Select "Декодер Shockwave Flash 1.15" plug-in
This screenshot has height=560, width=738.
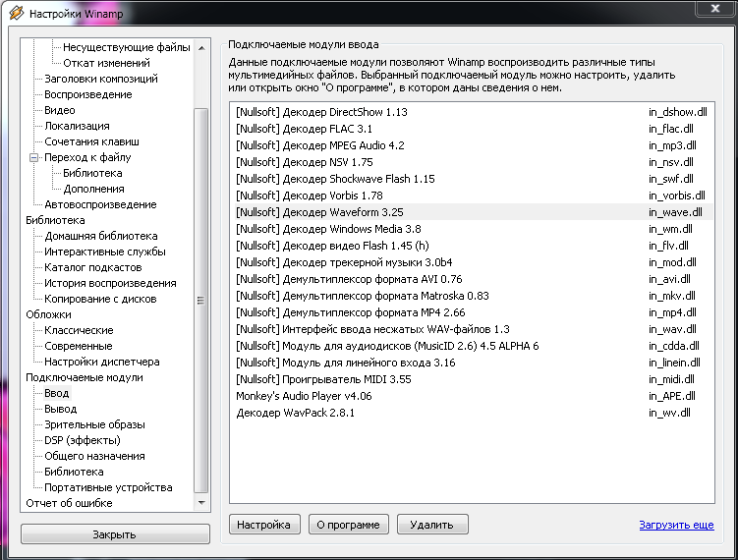coord(472,179)
